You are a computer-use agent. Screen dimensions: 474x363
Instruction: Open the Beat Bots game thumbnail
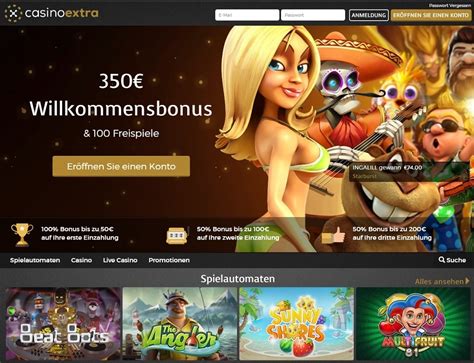[x=63, y=324]
